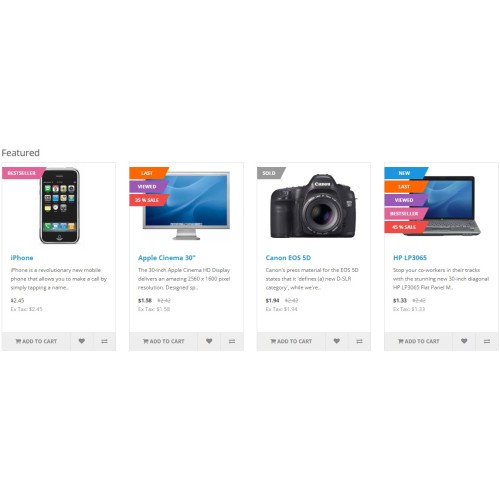This screenshot has height=500, width=500.
Task: Add Apple Cinema 30" to cart
Action: coord(163,341)
